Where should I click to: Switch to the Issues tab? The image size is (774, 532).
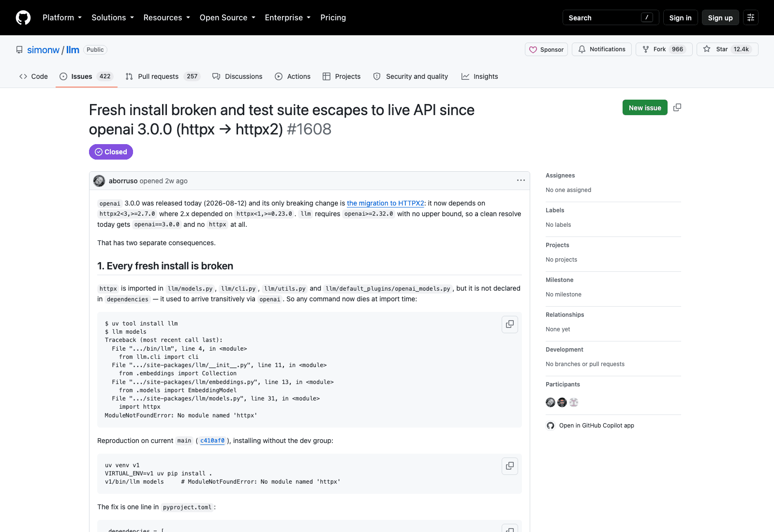[x=86, y=76]
